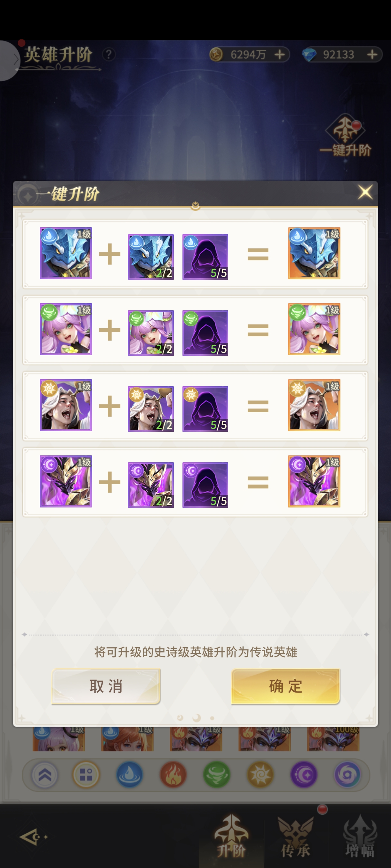Click the blue dragon result hero thumbnail
This screenshot has width=391, height=868.
(314, 253)
